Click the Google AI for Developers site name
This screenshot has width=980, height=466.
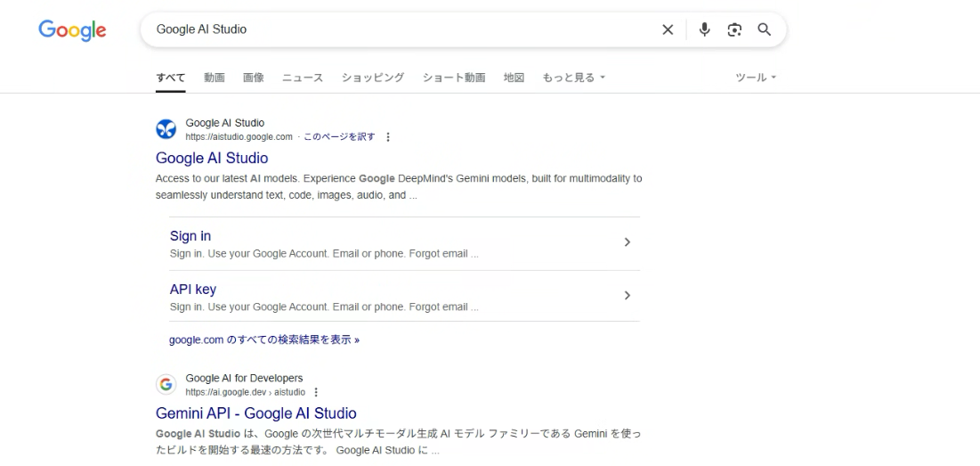point(244,378)
